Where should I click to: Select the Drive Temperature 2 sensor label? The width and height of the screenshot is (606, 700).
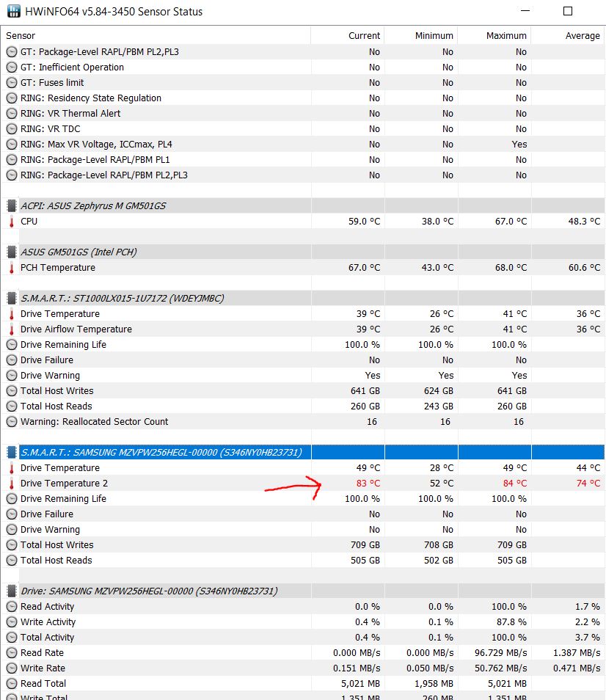tap(65, 484)
